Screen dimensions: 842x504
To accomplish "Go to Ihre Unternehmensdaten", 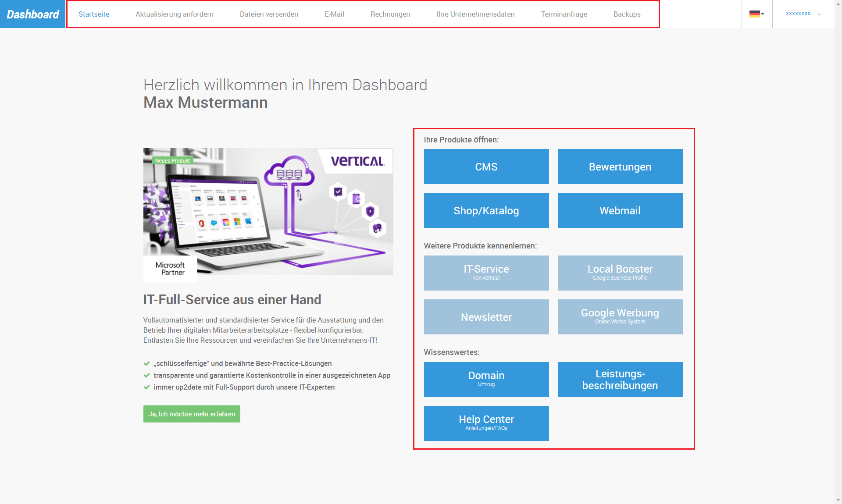I will [475, 14].
